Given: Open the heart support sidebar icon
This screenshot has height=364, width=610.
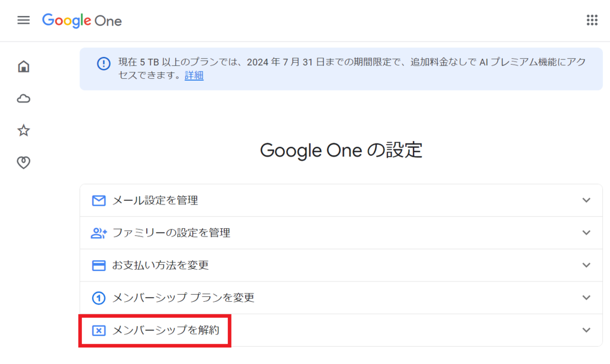Looking at the screenshot, I should (x=24, y=162).
